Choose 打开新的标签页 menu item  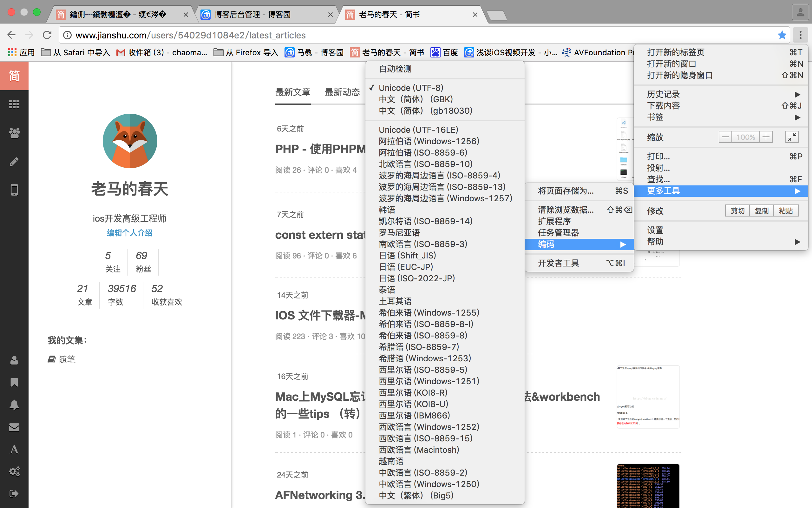coord(721,52)
